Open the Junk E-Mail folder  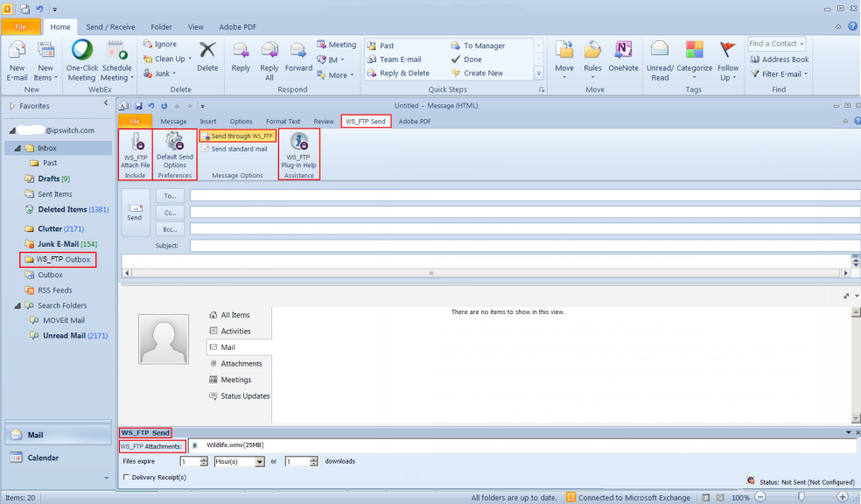pos(60,244)
